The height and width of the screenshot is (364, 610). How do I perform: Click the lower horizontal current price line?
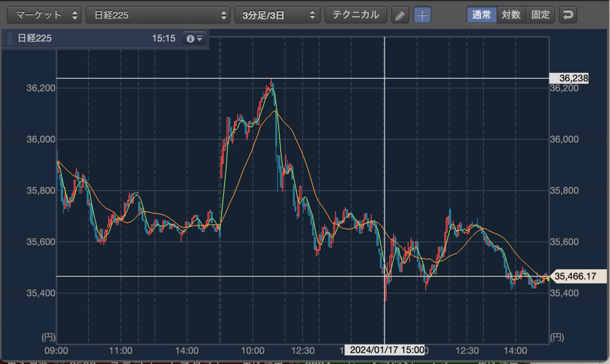303,276
